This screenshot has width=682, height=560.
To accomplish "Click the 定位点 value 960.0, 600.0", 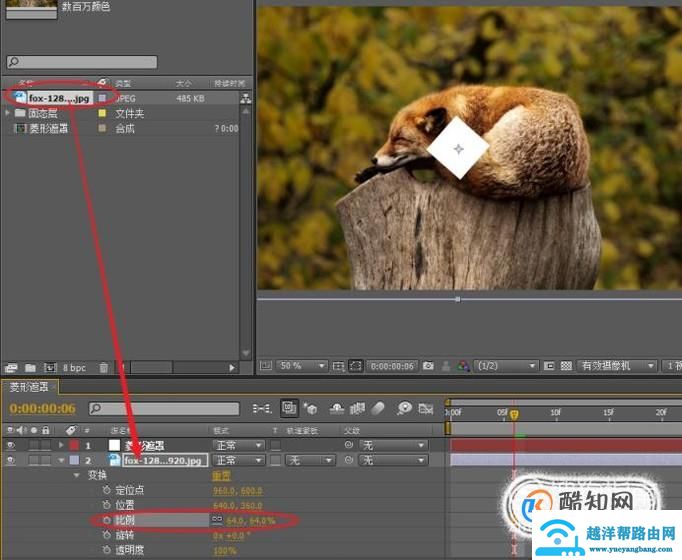I will point(237,491).
